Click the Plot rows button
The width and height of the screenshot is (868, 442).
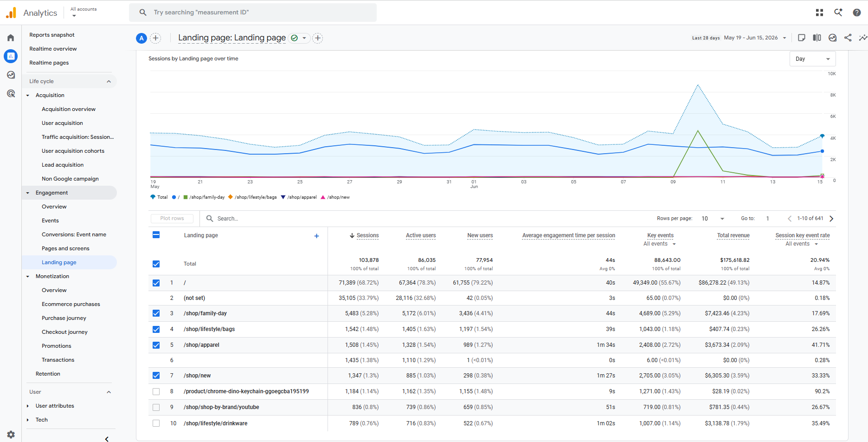pos(172,218)
